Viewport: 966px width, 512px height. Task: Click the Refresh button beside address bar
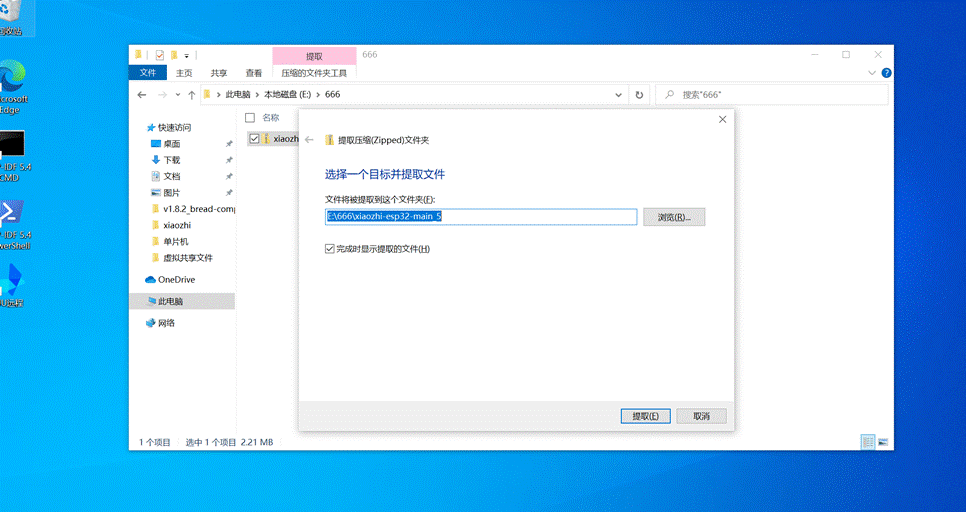639,95
